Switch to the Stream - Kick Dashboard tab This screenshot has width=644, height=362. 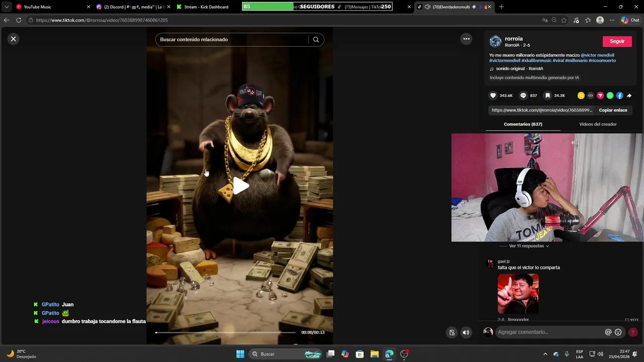point(206,7)
